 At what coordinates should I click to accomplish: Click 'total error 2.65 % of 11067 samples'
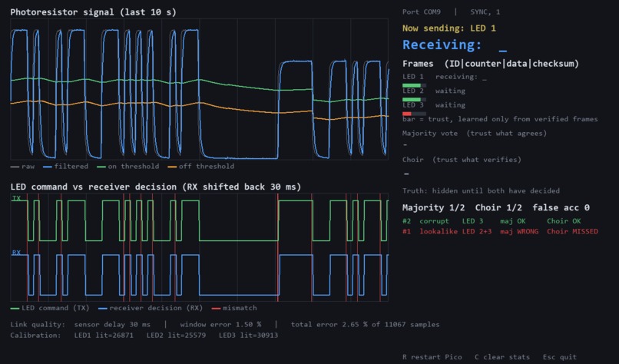[x=365, y=325]
